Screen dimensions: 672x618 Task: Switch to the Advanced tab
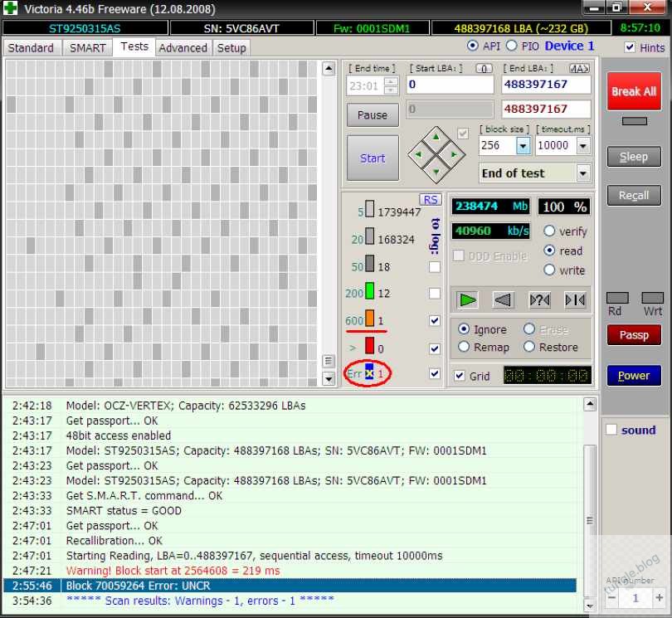click(183, 47)
